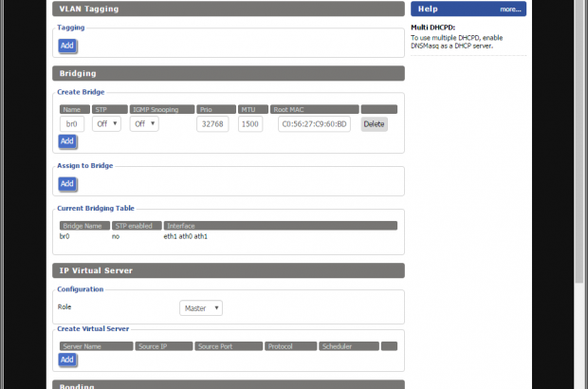Delete the br0 bridge entry
588x389 pixels.
coord(374,124)
